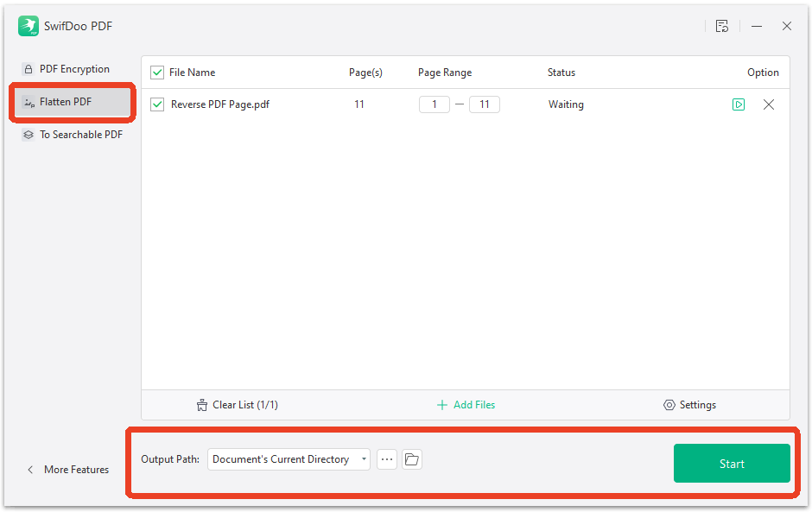
Task: Go back to More Features
Action: pyautogui.click(x=76, y=470)
